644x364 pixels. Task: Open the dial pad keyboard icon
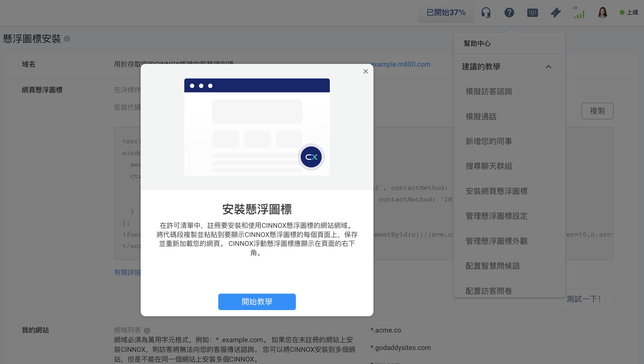click(532, 12)
